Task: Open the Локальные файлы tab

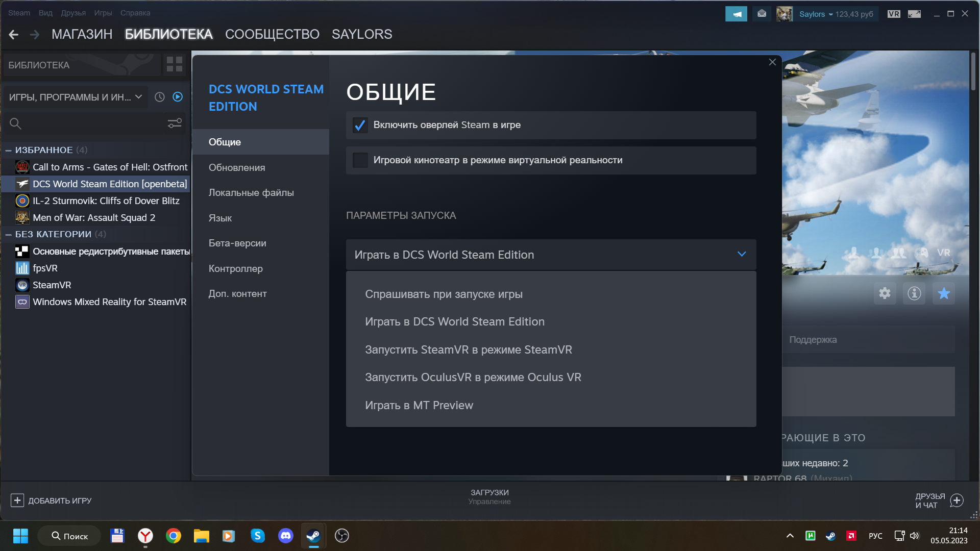Action: tap(261, 193)
